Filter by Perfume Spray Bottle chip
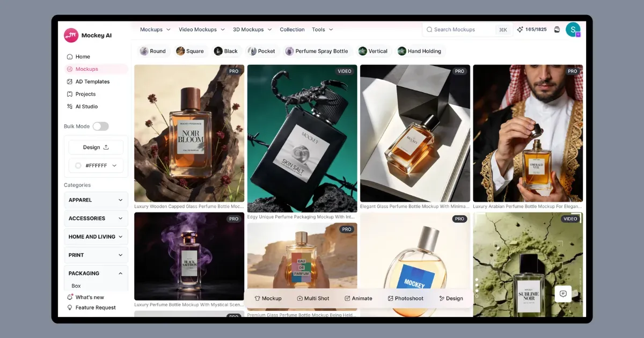The image size is (644, 338). tap(317, 51)
